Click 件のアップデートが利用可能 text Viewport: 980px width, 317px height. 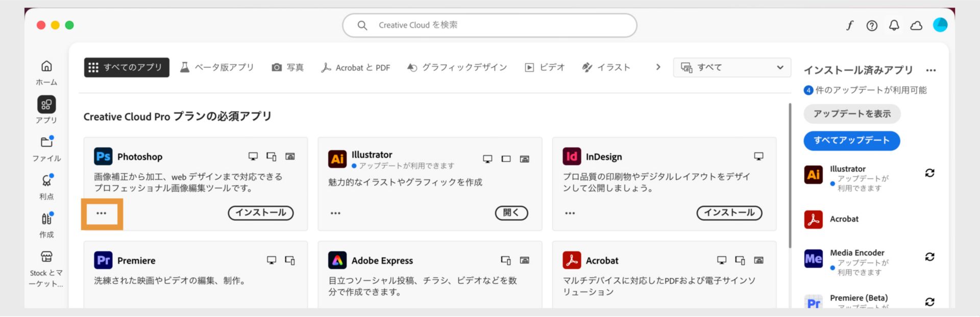click(x=871, y=90)
